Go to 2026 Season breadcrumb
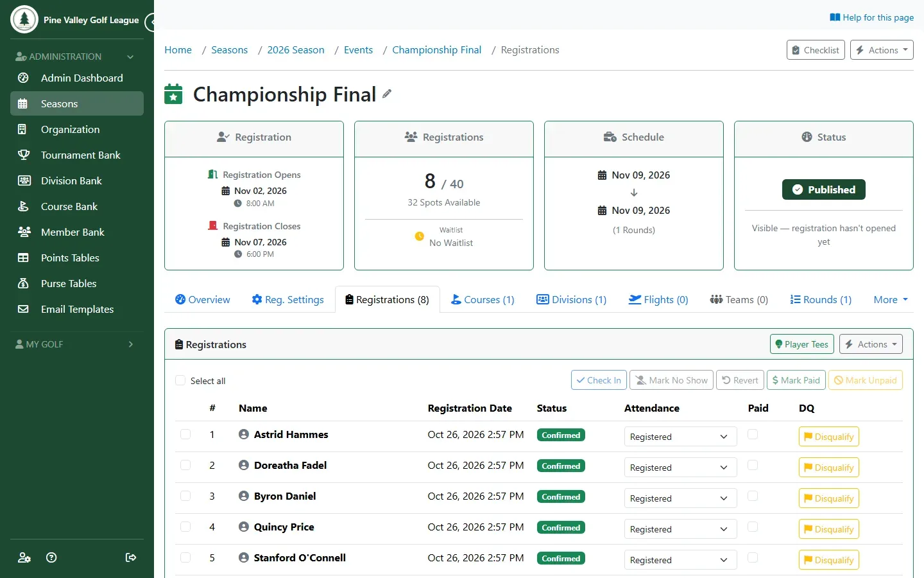 point(296,50)
